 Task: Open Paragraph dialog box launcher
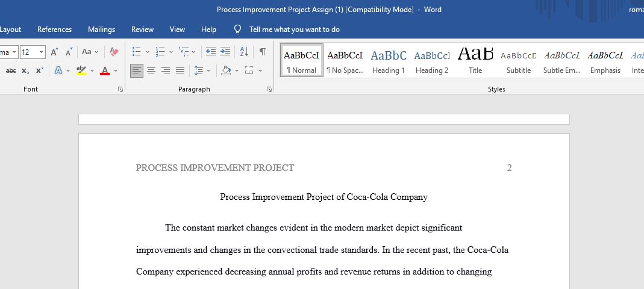[x=269, y=89]
